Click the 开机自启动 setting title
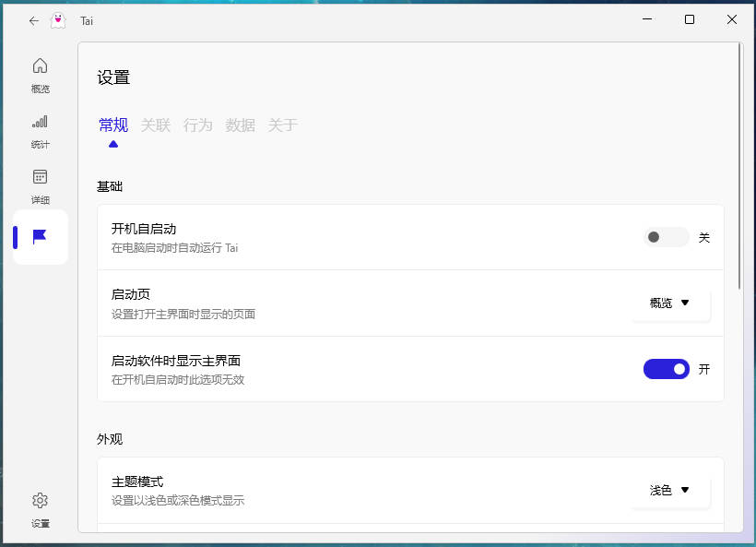This screenshot has width=756, height=547. [x=144, y=229]
